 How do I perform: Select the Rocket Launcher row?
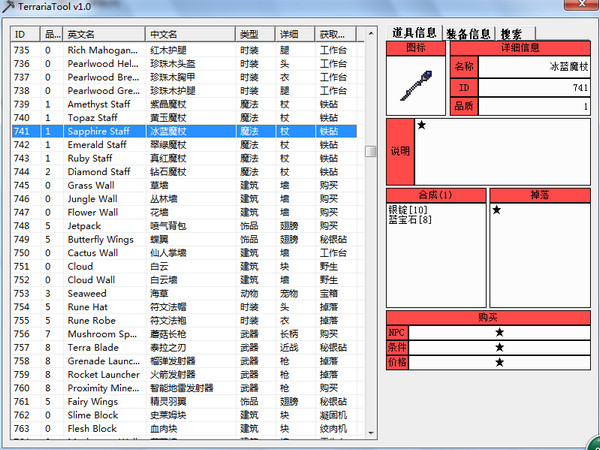coord(184,375)
